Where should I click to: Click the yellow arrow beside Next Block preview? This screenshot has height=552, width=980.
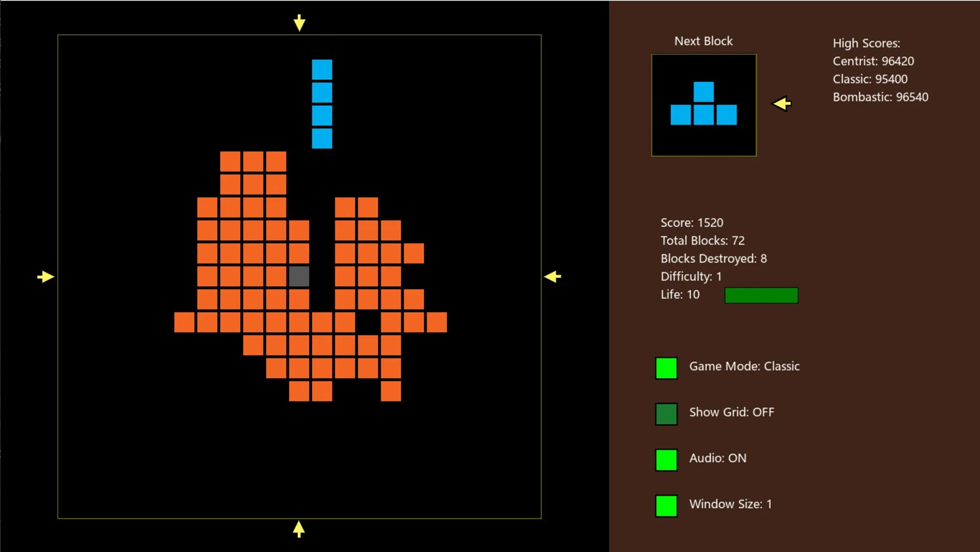(x=781, y=104)
